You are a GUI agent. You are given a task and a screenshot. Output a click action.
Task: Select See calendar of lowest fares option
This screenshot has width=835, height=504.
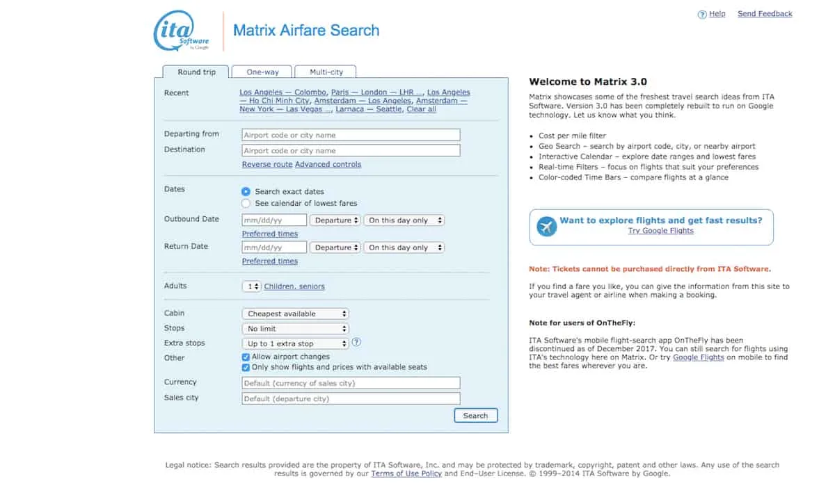point(246,203)
